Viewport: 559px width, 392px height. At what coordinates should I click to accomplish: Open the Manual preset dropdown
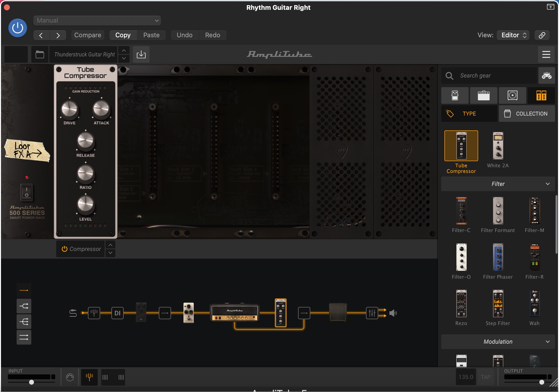[x=97, y=21]
